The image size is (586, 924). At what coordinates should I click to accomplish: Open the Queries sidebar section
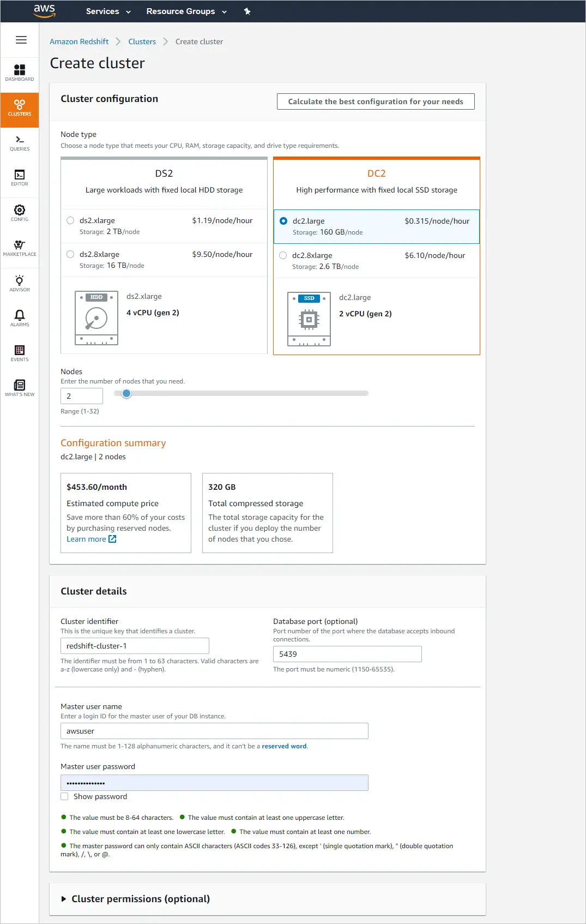point(20,143)
